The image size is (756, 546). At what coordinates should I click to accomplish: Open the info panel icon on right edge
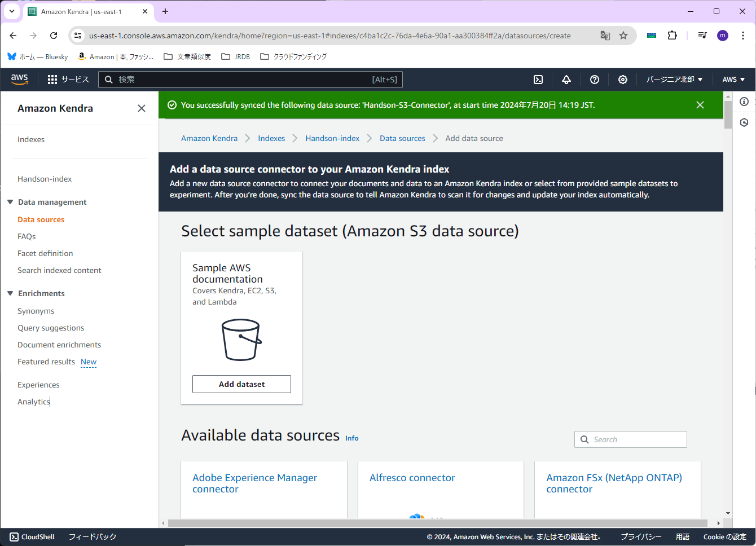click(x=744, y=102)
